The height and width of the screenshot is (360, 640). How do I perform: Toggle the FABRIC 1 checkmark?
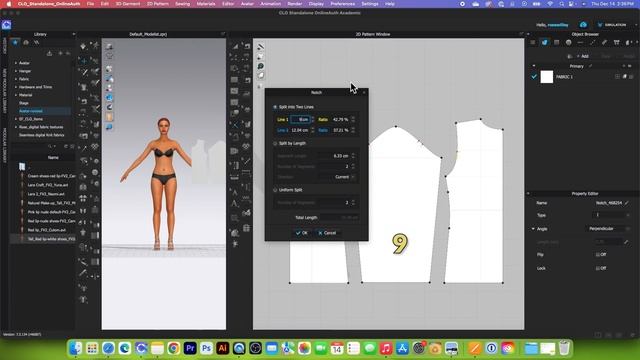coord(534,77)
